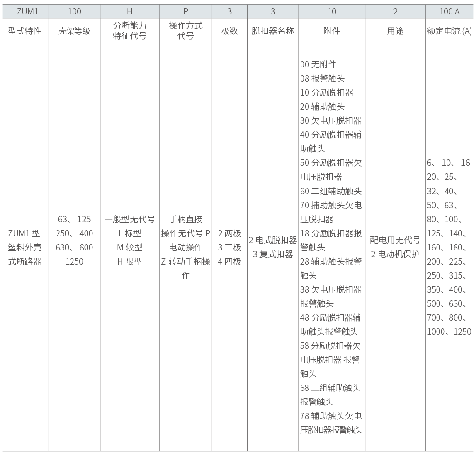Select the 极数 column header
The height and width of the screenshot is (457, 476).
tap(229, 31)
